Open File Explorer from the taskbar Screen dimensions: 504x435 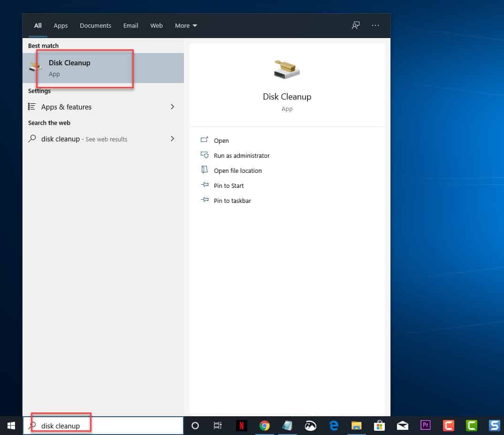(x=357, y=426)
